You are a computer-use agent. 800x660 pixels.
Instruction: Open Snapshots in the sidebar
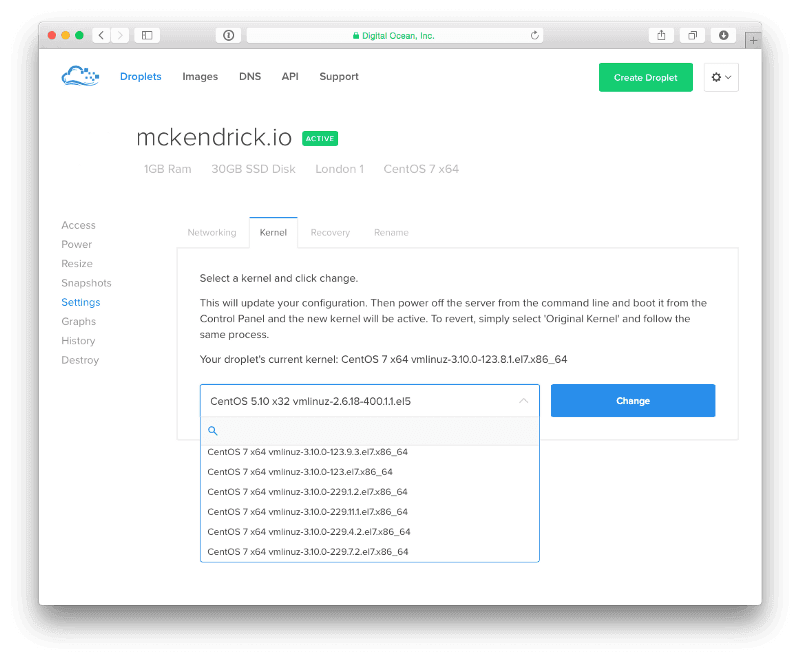pos(86,283)
